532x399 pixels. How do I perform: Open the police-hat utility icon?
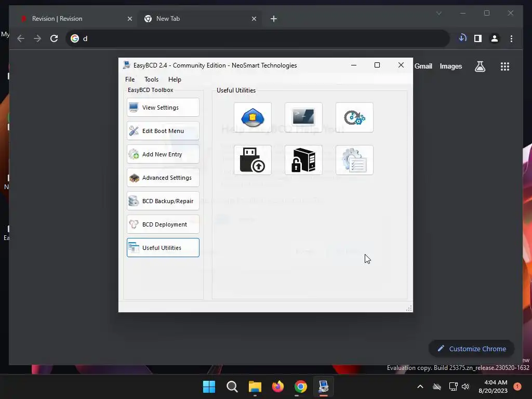252,117
